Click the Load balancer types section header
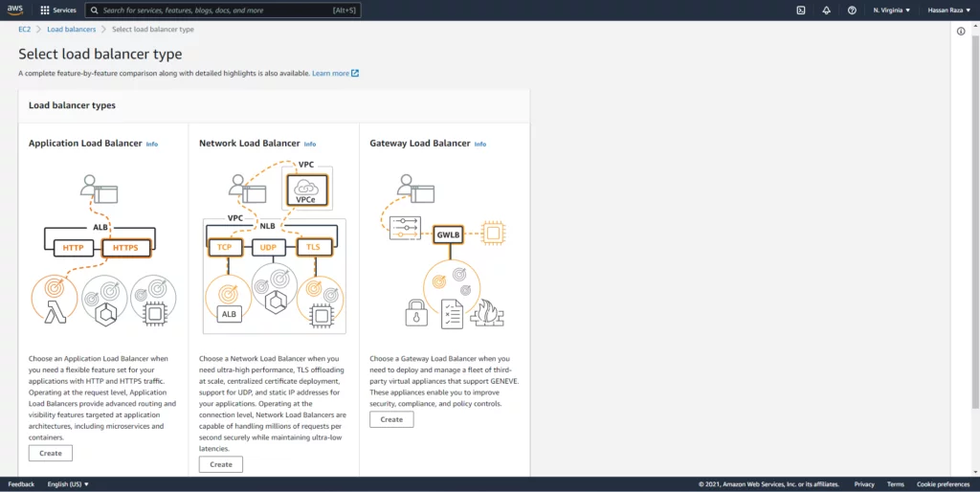Image resolution: width=980 pixels, height=492 pixels. [72, 105]
